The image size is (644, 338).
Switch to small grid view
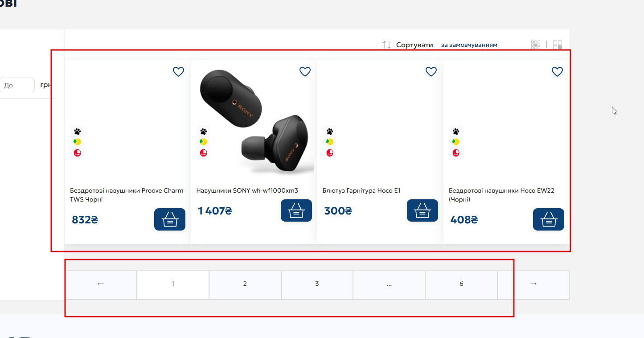coord(536,45)
